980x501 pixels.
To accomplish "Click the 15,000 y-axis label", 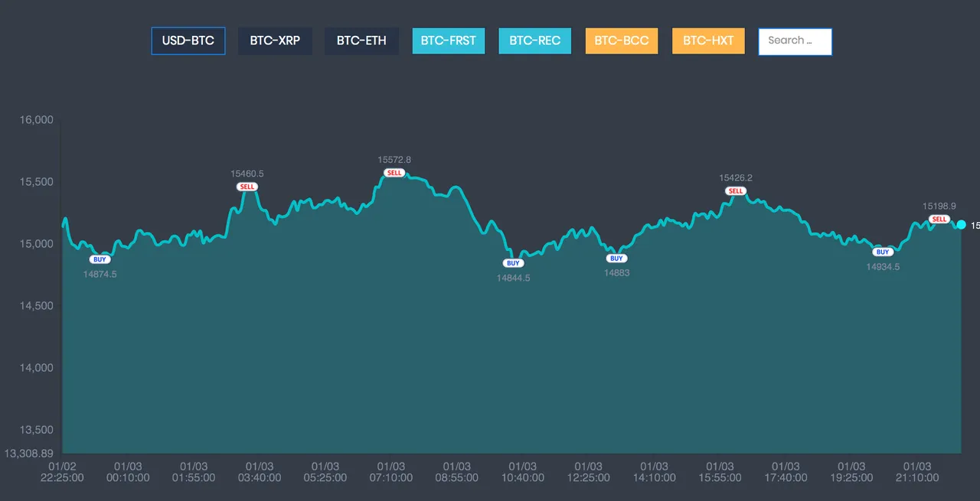I will coord(36,244).
